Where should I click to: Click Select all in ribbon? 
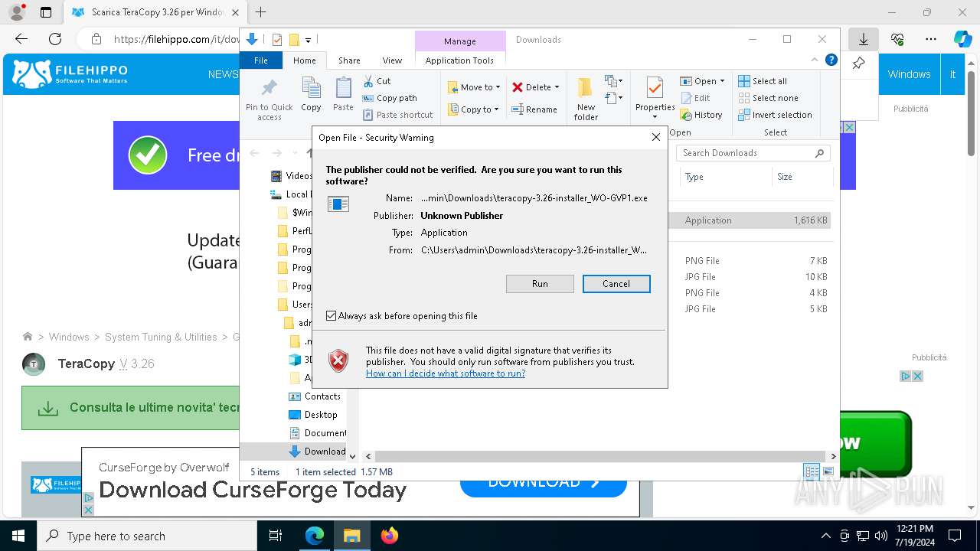[763, 81]
